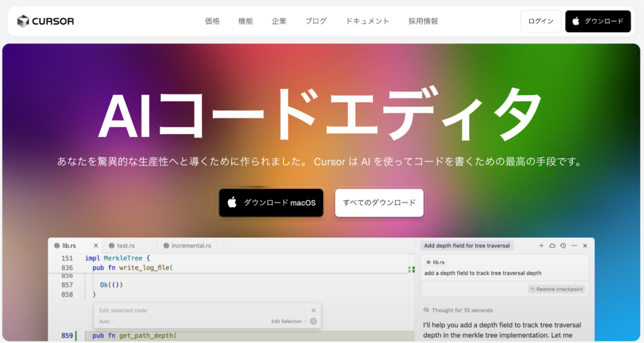Viewport: 644px width, 343px height.
Task: Click the cloud icon in chat header
Action: click(552, 245)
